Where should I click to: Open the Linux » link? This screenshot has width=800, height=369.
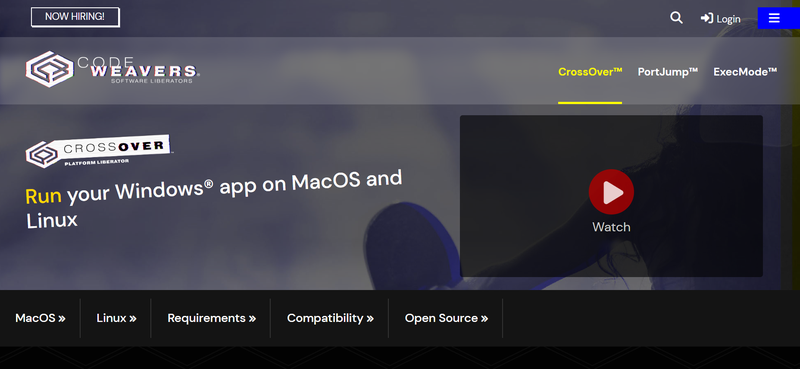116,318
